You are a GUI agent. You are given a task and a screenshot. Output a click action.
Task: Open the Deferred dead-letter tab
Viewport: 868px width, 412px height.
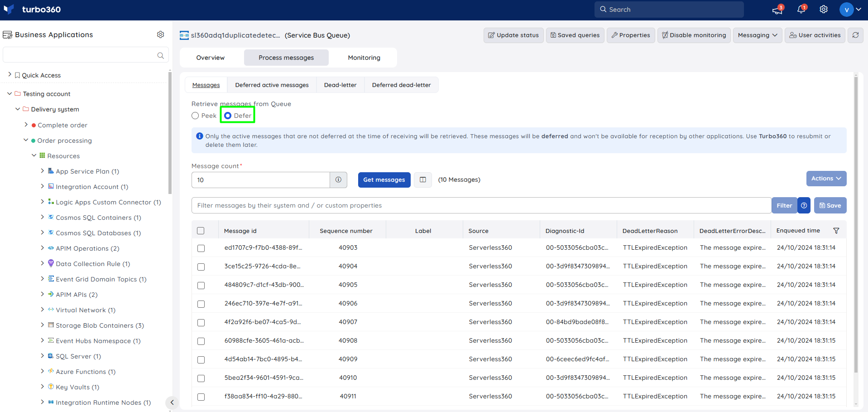402,85
